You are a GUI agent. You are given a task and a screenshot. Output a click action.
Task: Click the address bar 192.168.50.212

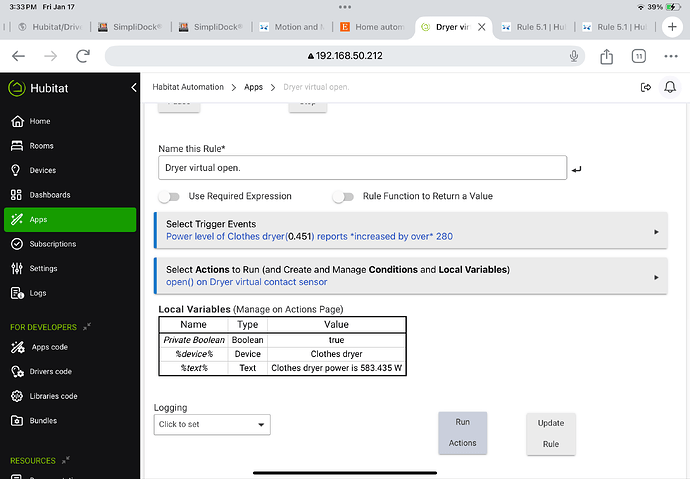[345, 56]
